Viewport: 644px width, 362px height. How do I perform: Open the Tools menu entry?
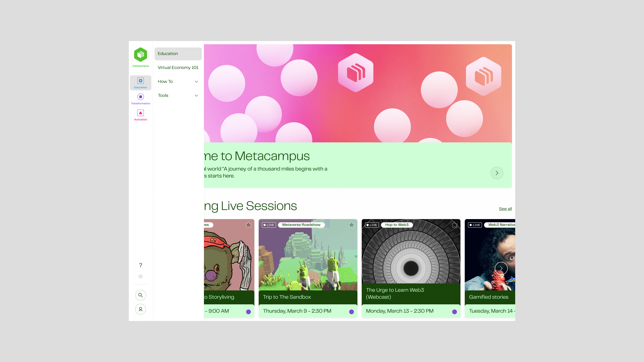pos(178,95)
